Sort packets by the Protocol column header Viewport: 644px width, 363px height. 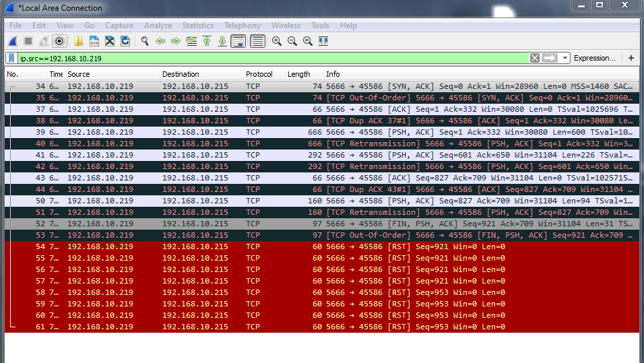[x=259, y=74]
